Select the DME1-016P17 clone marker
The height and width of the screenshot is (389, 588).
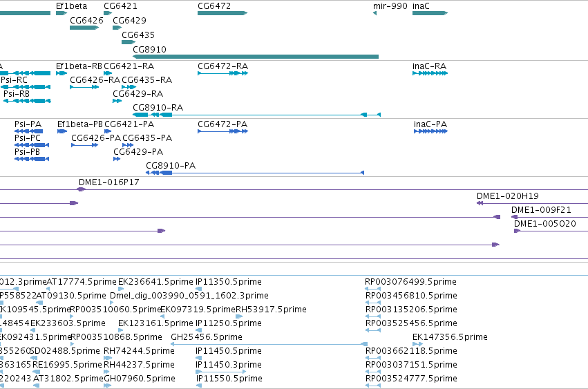(x=81, y=189)
